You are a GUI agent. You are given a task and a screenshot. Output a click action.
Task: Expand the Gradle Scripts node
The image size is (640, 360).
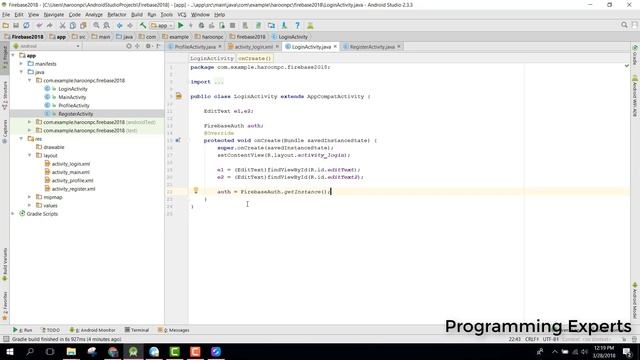tap(13, 213)
